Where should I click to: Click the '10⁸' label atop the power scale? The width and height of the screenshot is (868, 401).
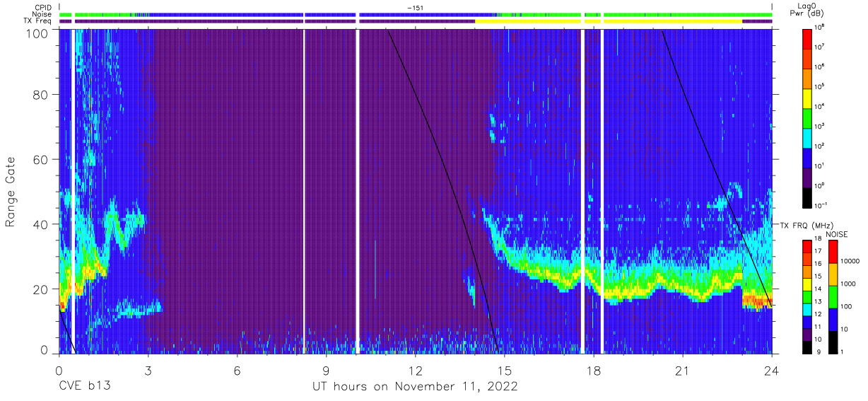click(820, 26)
